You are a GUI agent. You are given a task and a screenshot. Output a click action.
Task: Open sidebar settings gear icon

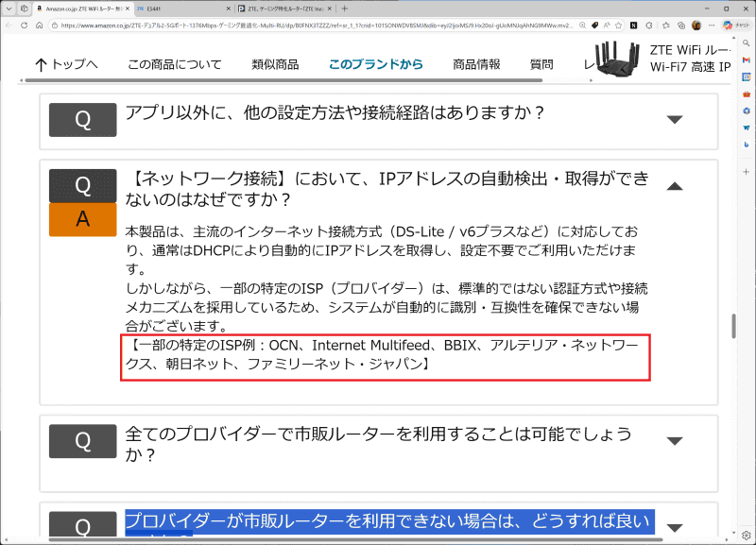[x=747, y=535]
